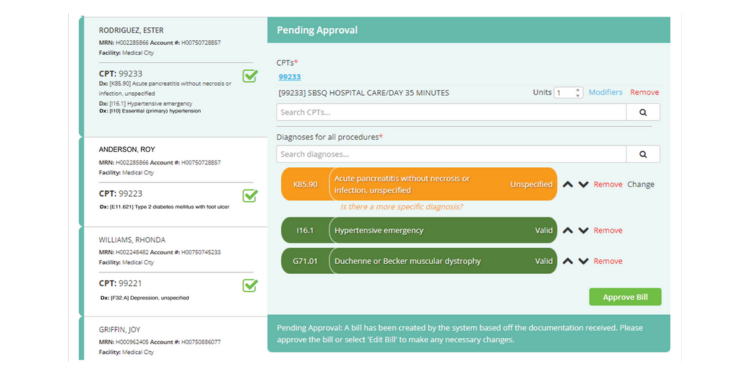Click the diagnoses search magnifier icon
The image size is (750, 375).
pos(643,154)
